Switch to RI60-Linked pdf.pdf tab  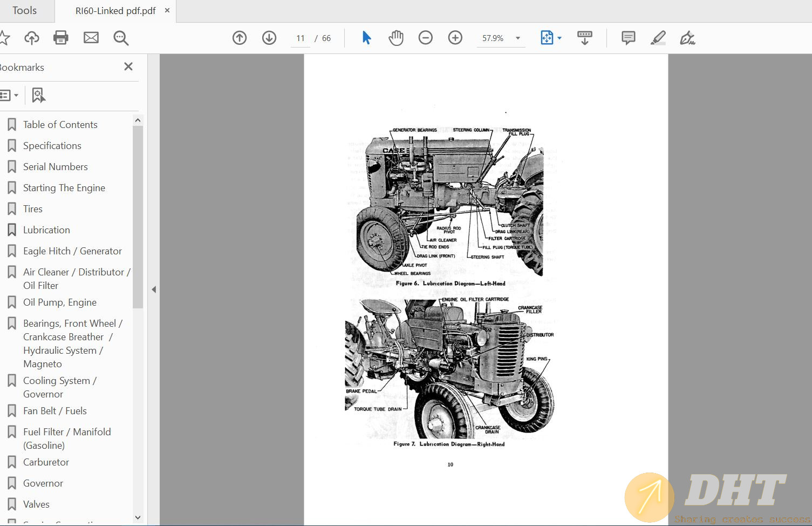[115, 11]
